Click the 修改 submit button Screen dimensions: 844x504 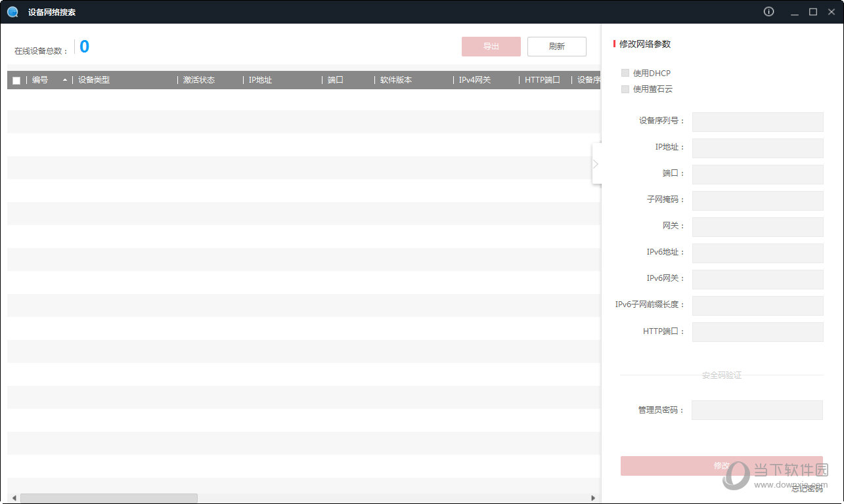tap(721, 466)
